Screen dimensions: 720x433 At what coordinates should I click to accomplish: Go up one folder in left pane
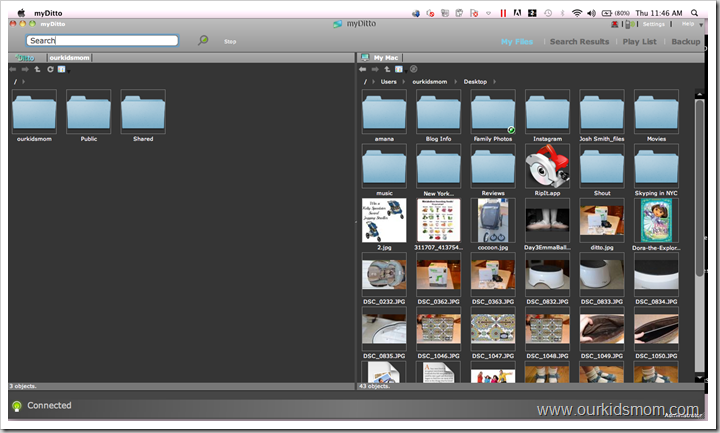[38, 69]
